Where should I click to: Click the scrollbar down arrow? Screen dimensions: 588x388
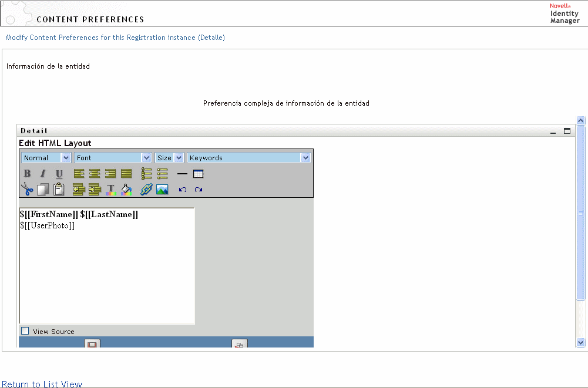(580, 342)
